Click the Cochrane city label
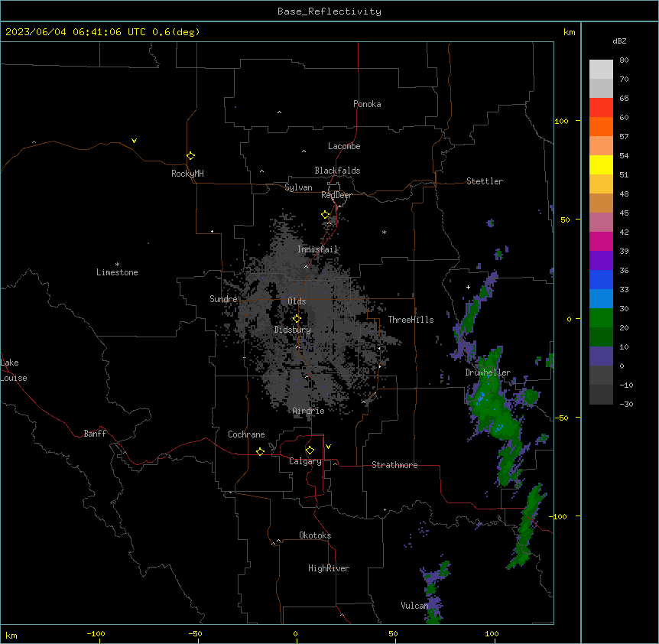The width and height of the screenshot is (659, 644). [x=246, y=434]
